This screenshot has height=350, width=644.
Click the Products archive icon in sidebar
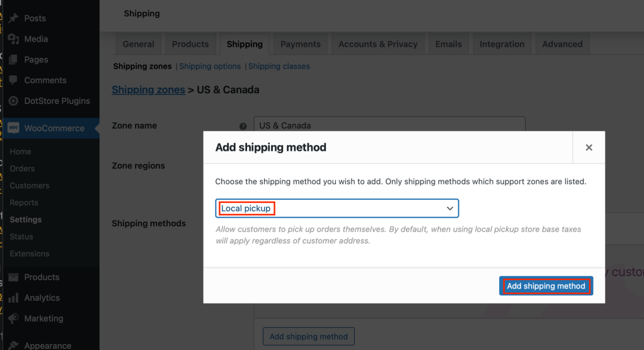point(14,277)
